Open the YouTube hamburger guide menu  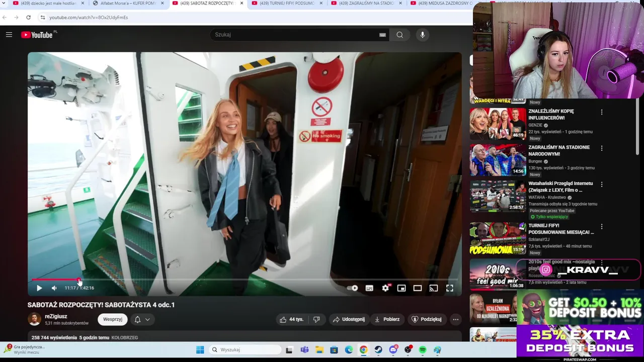tap(9, 35)
